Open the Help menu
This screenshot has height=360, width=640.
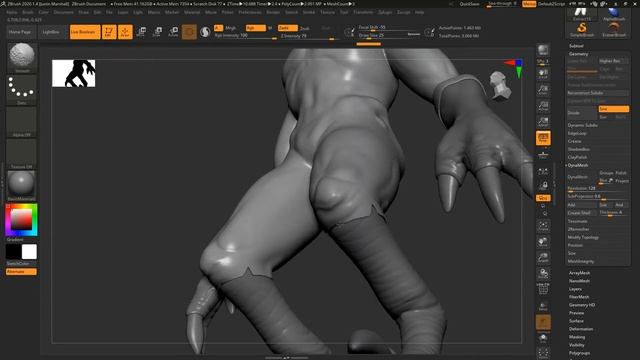[x=419, y=12]
